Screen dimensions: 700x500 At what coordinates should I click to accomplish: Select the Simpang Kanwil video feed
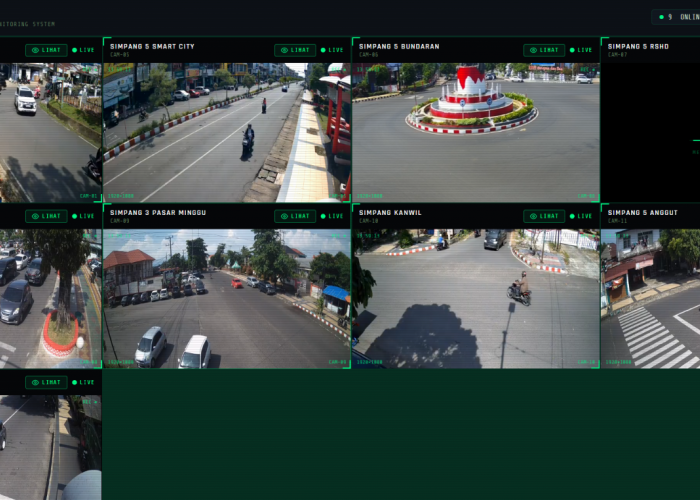pyautogui.click(x=476, y=299)
